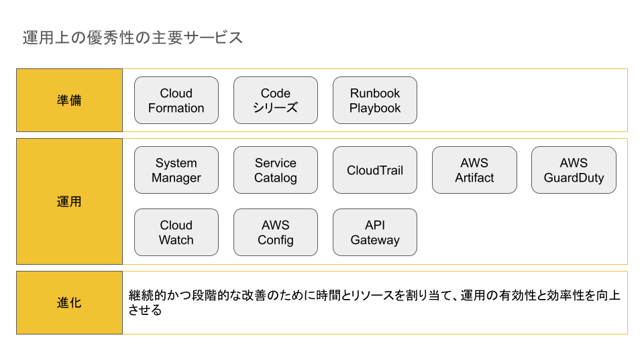
Task: Click the Code シリーズ box
Action: pyautogui.click(x=276, y=100)
